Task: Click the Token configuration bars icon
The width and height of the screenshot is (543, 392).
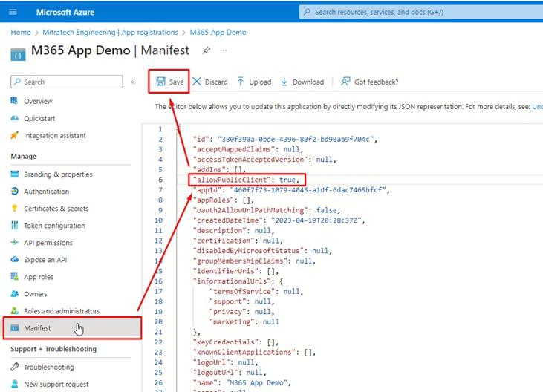Action: 15,225
